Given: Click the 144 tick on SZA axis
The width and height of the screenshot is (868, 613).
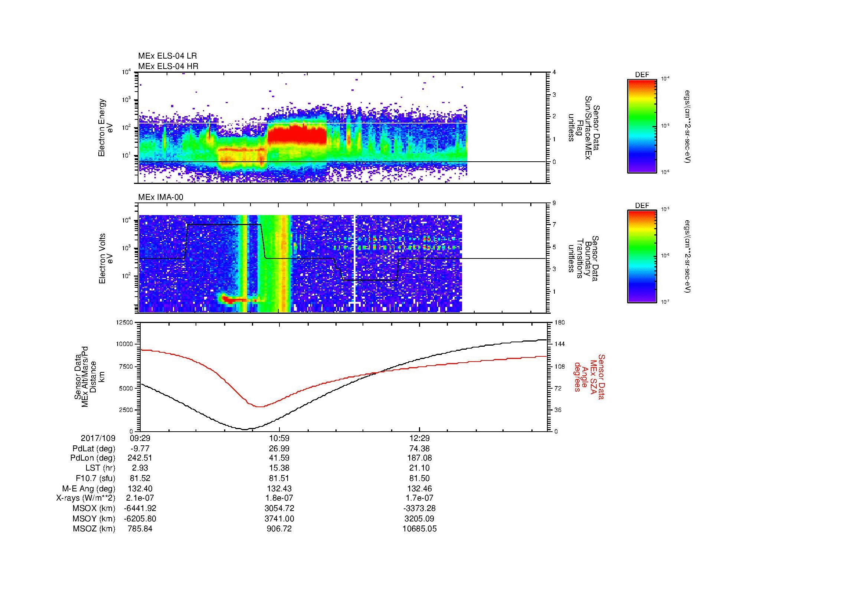Looking at the screenshot, I should pos(560,344).
